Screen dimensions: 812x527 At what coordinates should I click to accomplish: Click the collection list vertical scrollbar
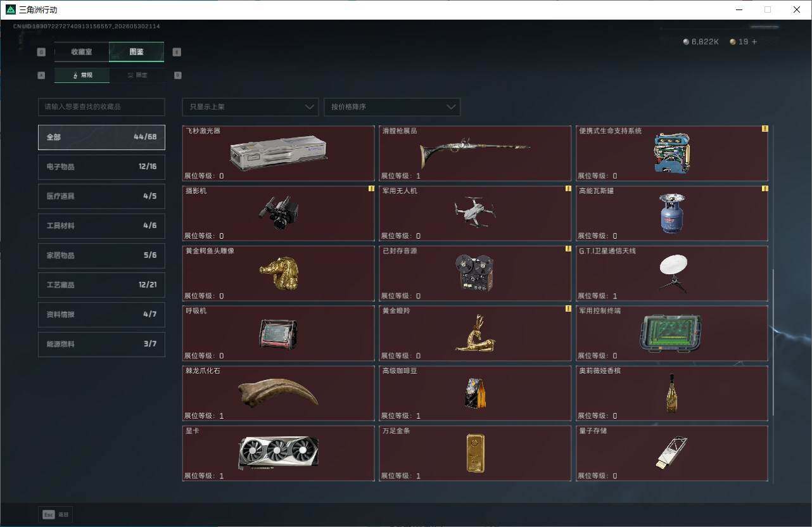coord(773,342)
